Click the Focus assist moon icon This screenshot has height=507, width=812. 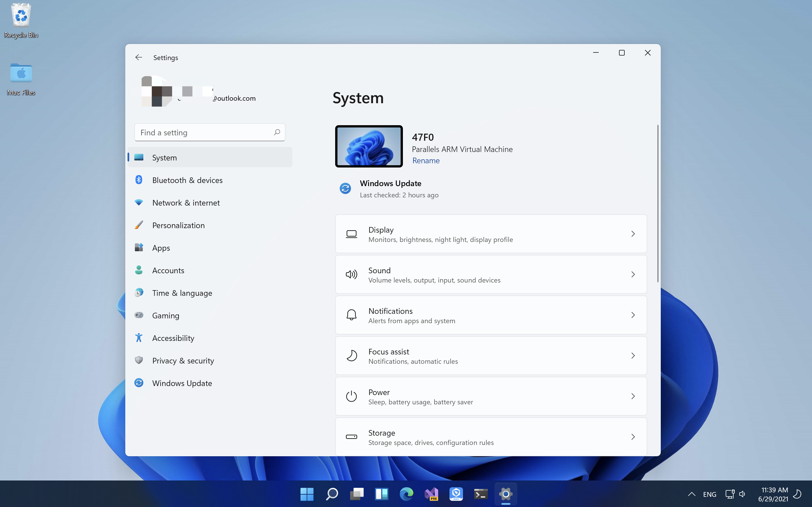click(x=351, y=356)
